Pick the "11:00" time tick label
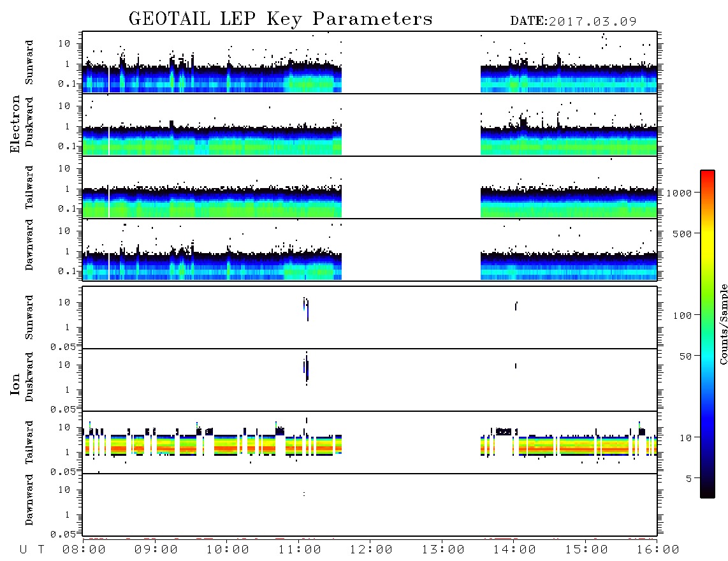The image size is (728, 561). pos(300,550)
